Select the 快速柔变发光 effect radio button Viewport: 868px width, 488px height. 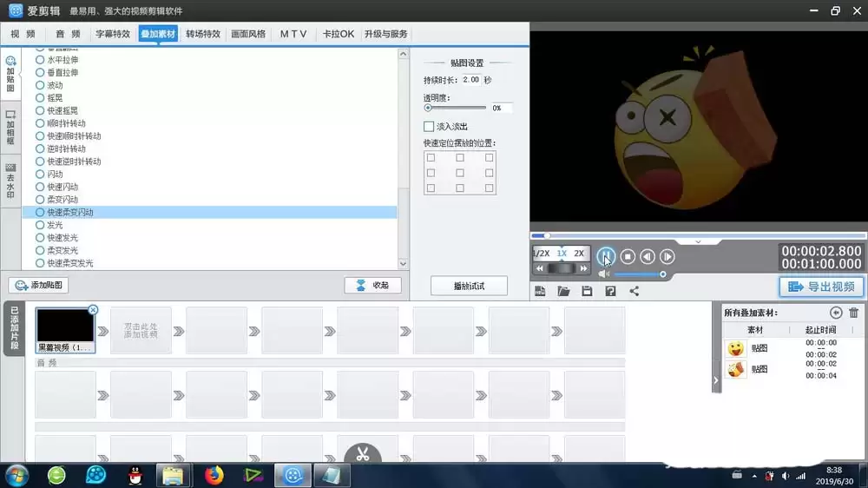pyautogui.click(x=40, y=263)
